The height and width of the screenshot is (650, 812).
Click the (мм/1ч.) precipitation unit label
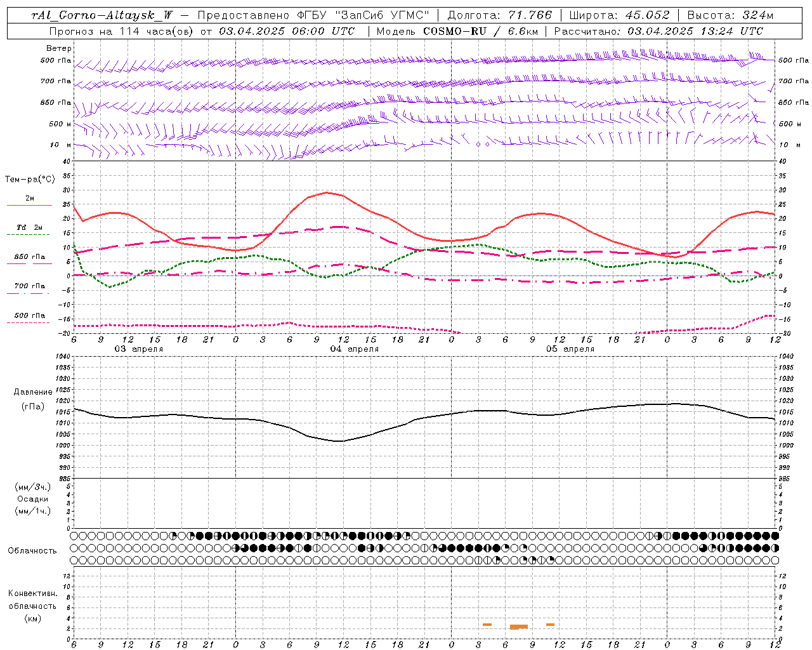pyautogui.click(x=33, y=511)
